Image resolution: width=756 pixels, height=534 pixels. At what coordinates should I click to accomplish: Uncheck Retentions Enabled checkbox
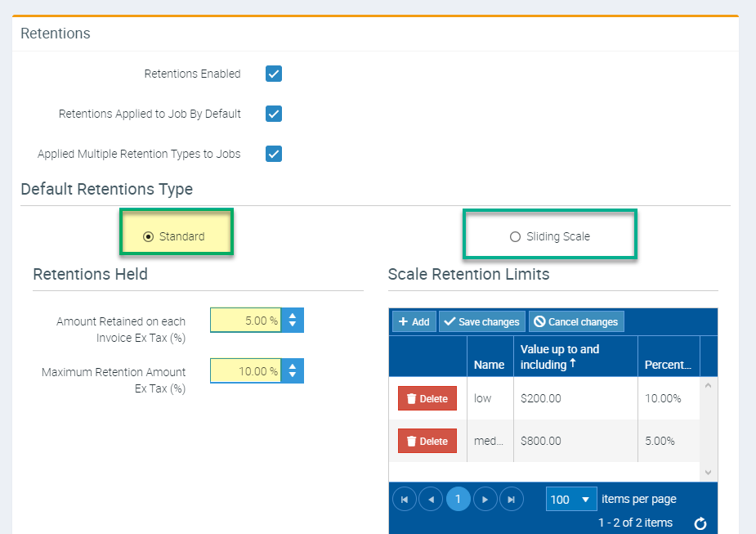pos(274,74)
